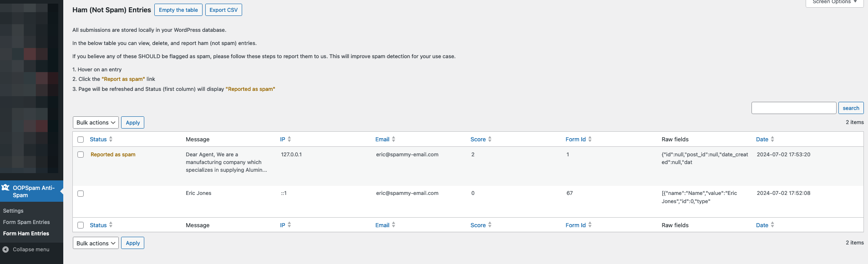Click the Collapse menu arrow icon

coord(5,249)
